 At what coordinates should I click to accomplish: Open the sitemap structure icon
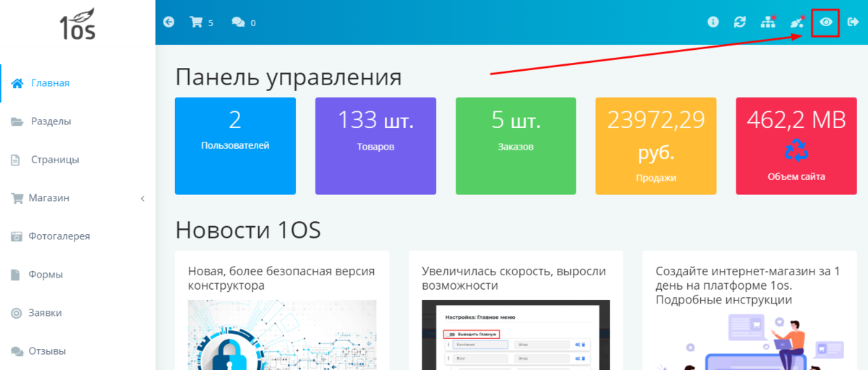click(768, 22)
